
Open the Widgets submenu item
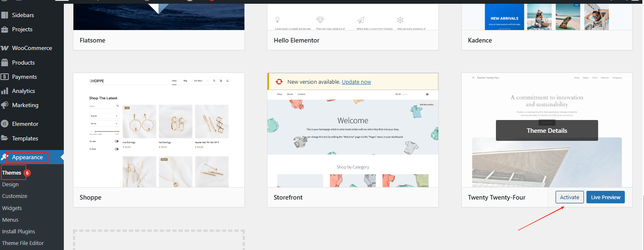coord(12,208)
